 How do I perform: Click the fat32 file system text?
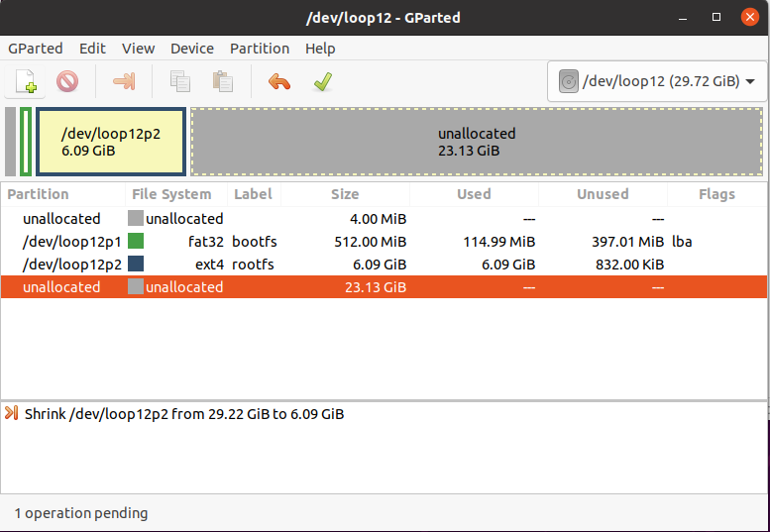coord(206,242)
